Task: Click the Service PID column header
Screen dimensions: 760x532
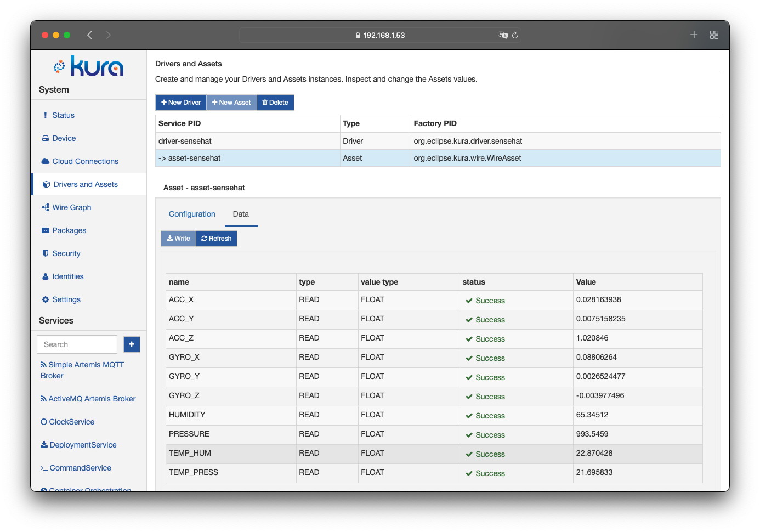Action: pyautogui.click(x=179, y=123)
